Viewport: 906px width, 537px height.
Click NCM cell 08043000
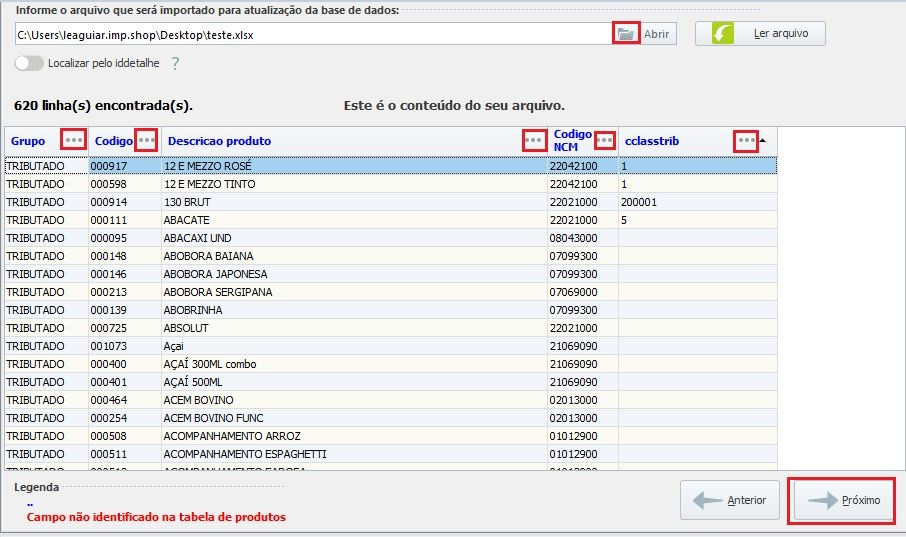[582, 238]
